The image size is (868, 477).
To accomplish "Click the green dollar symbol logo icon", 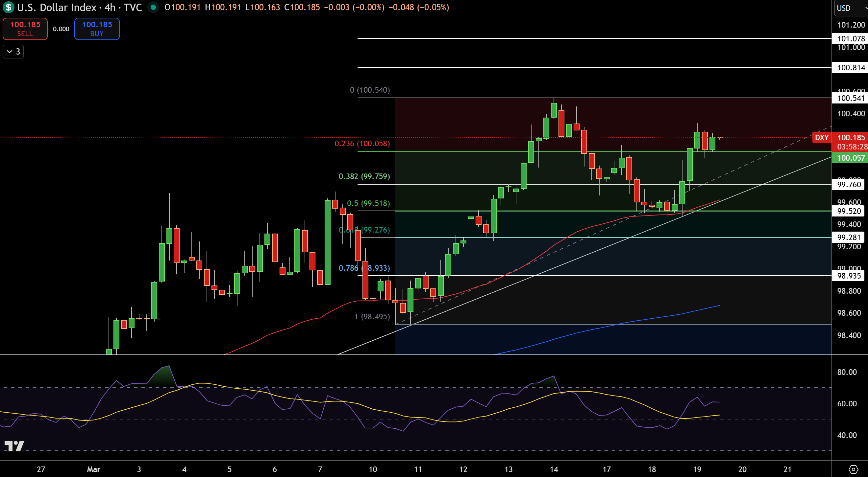I will [x=9, y=7].
